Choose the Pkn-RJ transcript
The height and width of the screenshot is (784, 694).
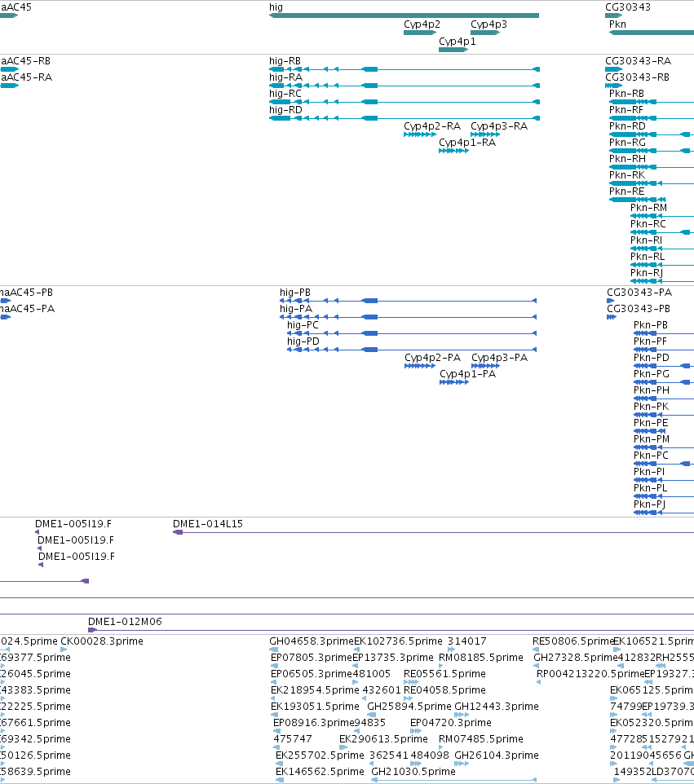point(647,273)
